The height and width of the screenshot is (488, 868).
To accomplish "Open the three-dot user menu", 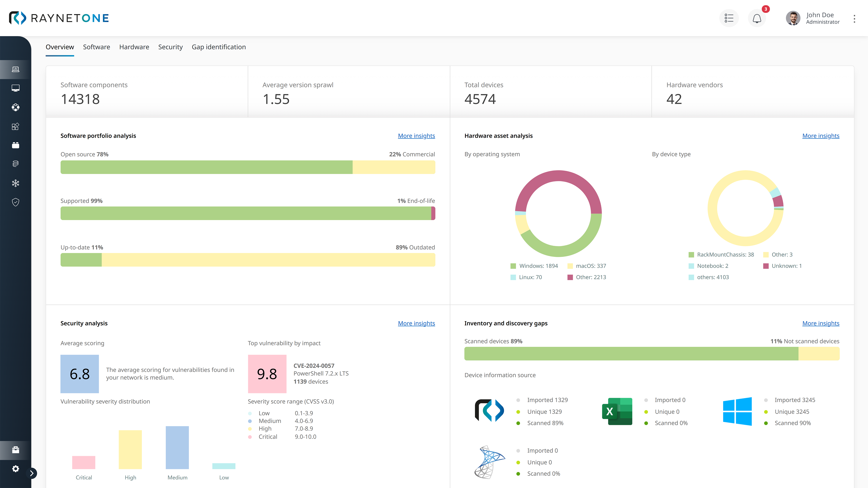I will point(854,19).
